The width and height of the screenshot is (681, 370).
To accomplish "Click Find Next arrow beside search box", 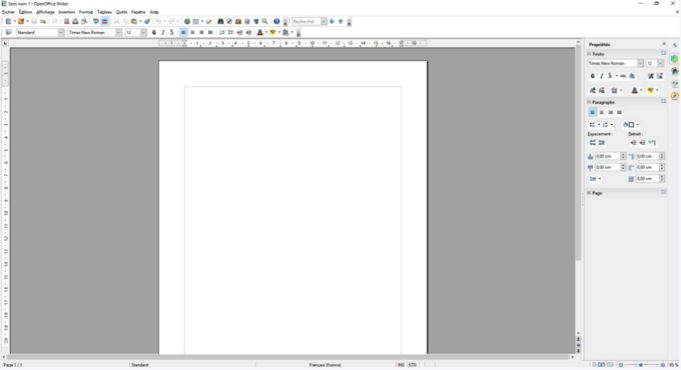I will pyautogui.click(x=332, y=21).
